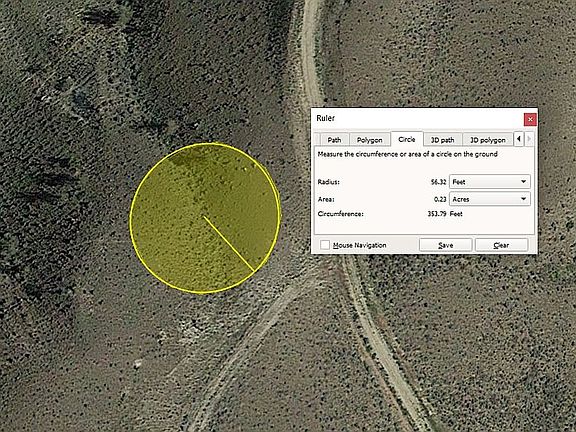Close the Ruler dialog

(x=530, y=119)
